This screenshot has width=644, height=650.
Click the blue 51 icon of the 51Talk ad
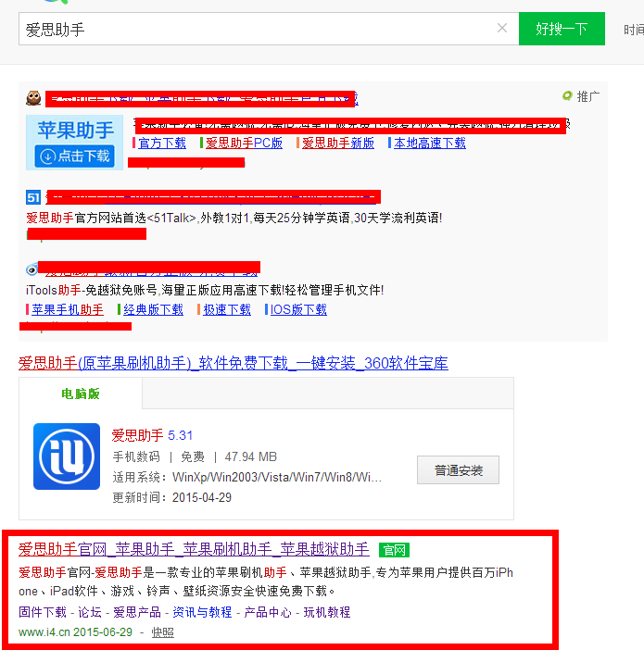coord(33,197)
